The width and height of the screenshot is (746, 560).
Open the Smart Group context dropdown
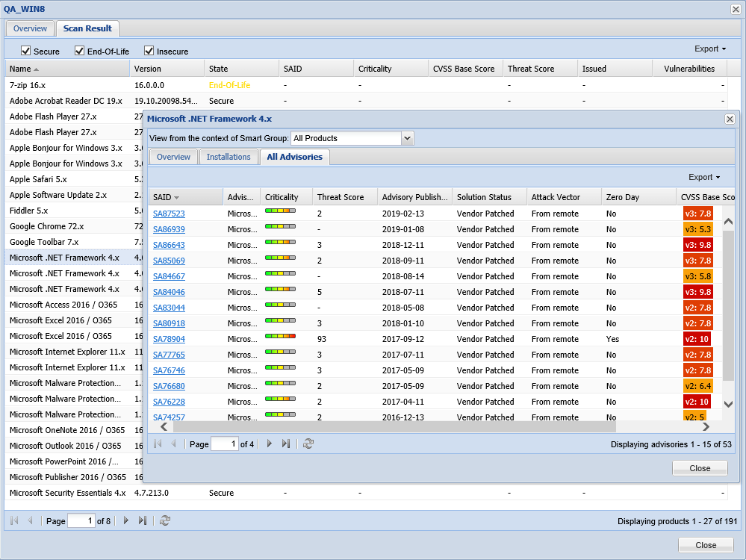pos(407,138)
